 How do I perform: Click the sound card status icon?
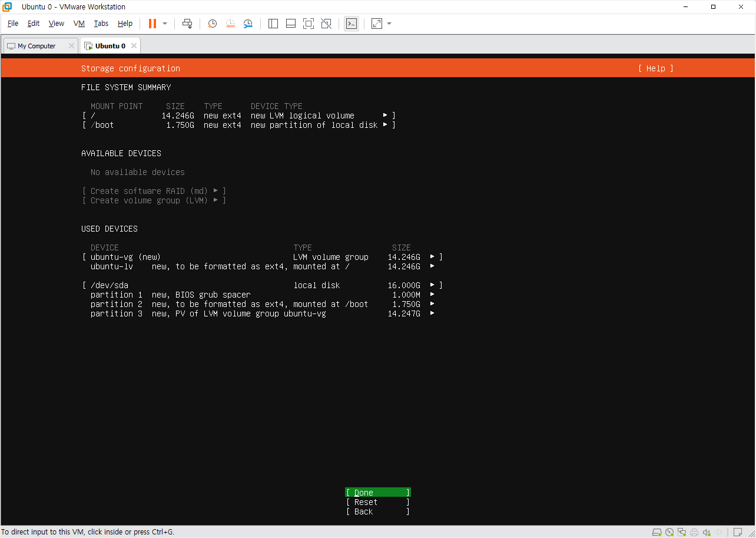point(707,532)
